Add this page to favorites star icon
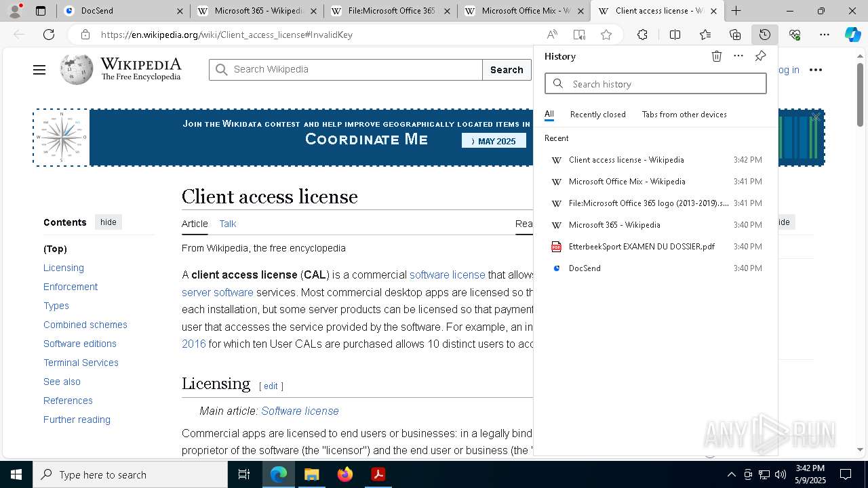 606,35
